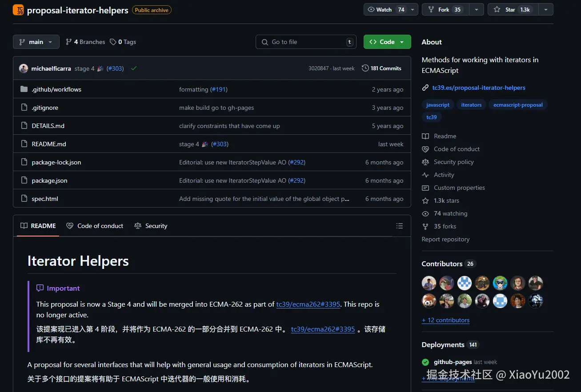The height and width of the screenshot is (392, 581).
Task: Switch to the Security tab
Action: click(151, 226)
